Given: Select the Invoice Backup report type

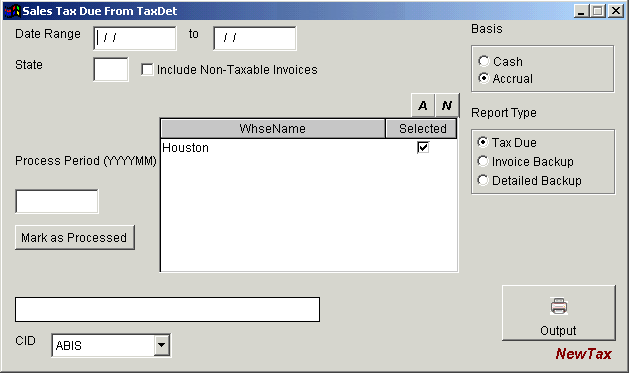Looking at the screenshot, I should (x=483, y=161).
